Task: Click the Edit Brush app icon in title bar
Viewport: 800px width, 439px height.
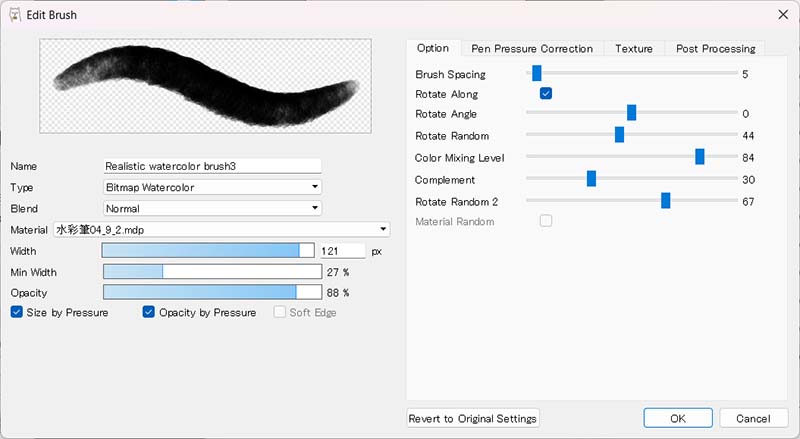Action: [x=15, y=15]
